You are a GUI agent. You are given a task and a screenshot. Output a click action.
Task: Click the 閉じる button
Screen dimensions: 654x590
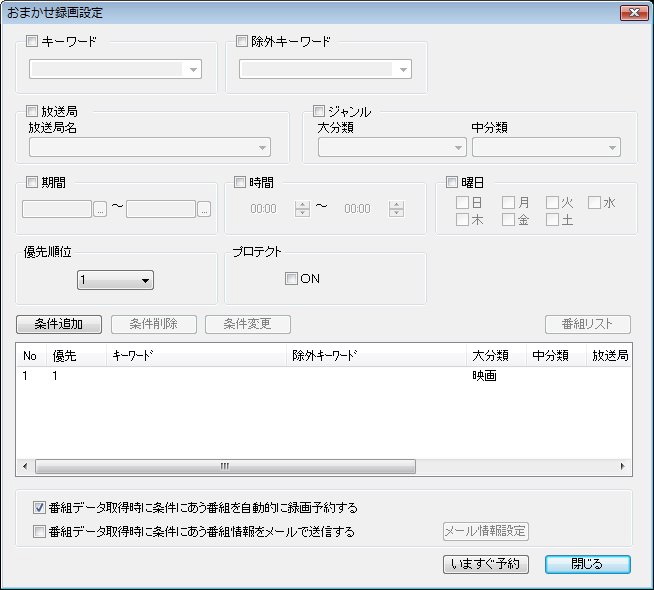point(587,564)
